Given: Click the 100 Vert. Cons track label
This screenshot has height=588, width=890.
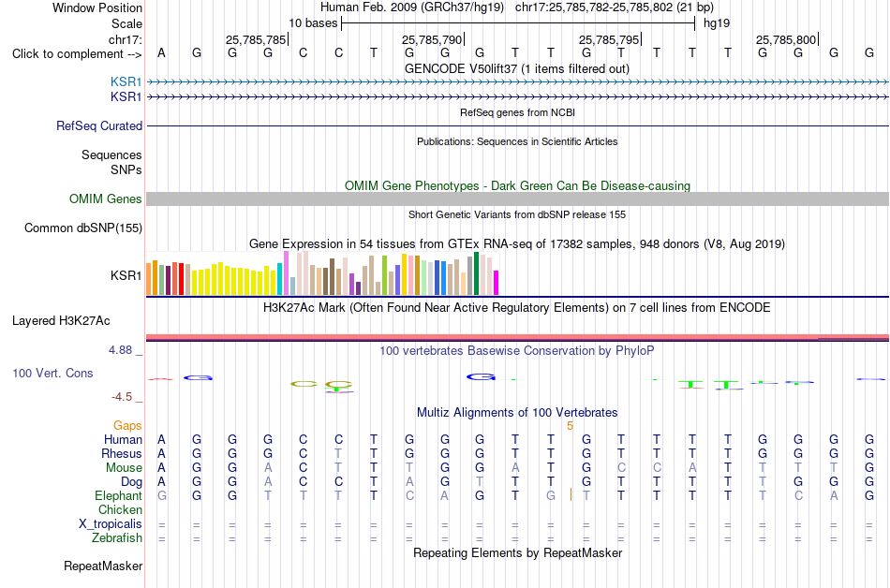Looking at the screenshot, I should (52, 373).
